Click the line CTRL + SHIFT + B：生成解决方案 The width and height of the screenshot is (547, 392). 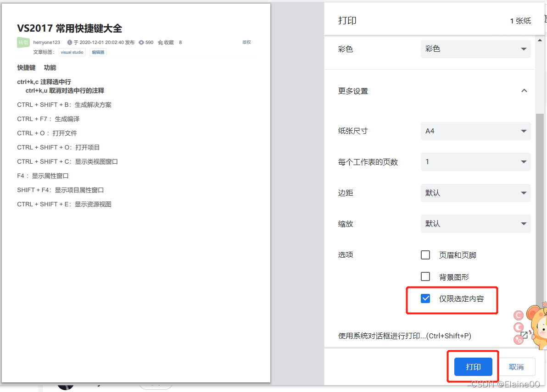[x=64, y=105]
